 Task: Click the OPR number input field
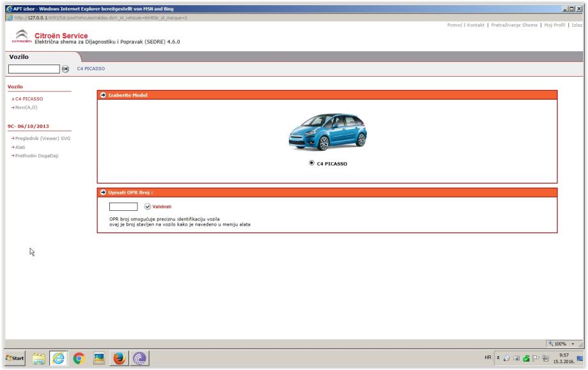[x=123, y=206]
